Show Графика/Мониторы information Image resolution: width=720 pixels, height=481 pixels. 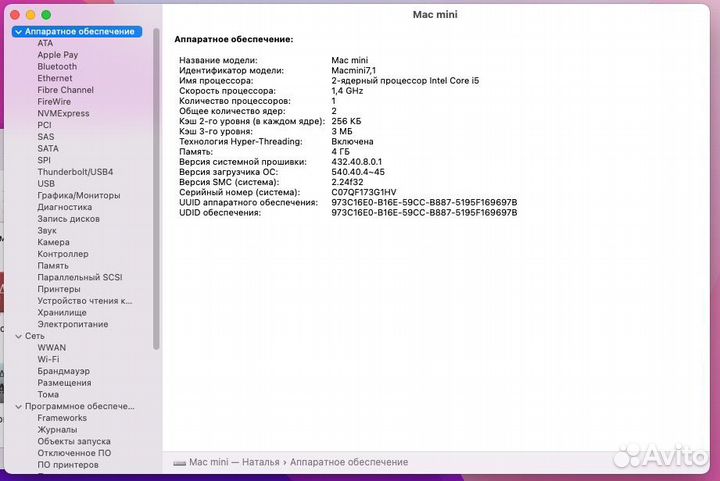78,195
